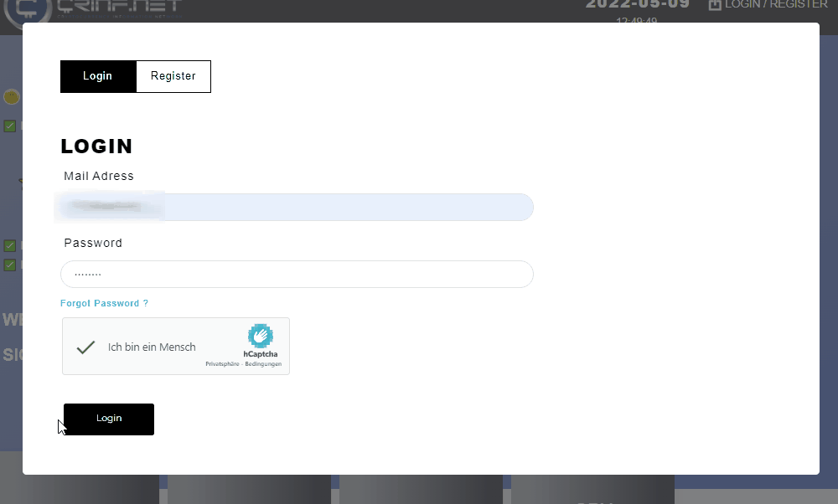Click the LOGIN heading text
The height and width of the screenshot is (504, 838).
click(x=96, y=147)
